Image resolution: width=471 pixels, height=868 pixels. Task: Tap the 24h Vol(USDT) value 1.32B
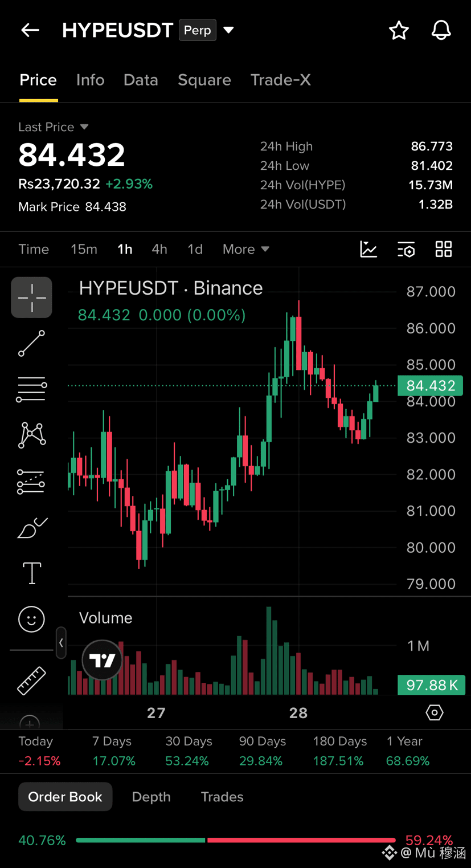click(x=436, y=205)
